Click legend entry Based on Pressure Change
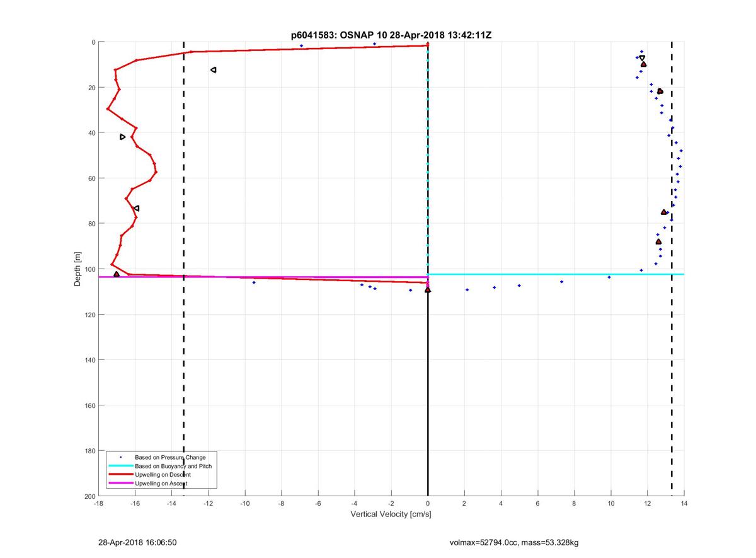The height and width of the screenshot is (558, 756). click(x=170, y=456)
